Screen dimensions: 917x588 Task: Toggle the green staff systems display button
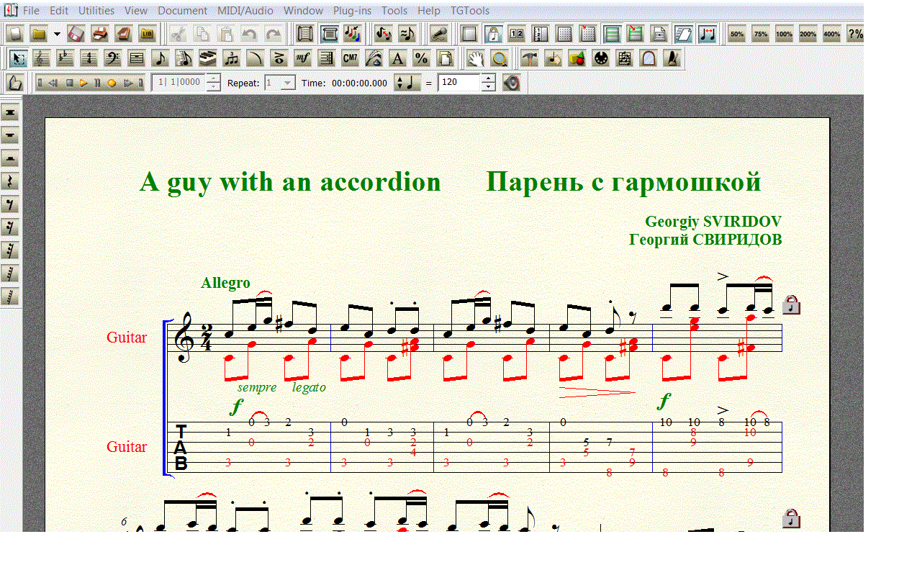[x=612, y=34]
